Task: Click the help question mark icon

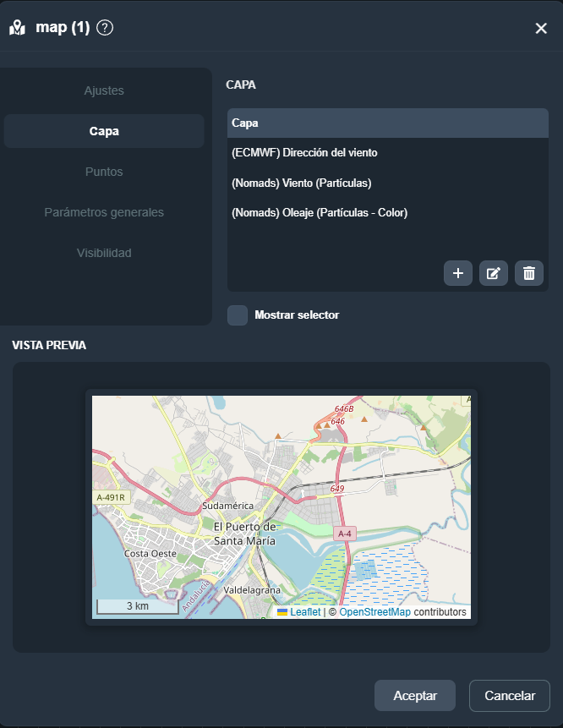Action: point(105,28)
